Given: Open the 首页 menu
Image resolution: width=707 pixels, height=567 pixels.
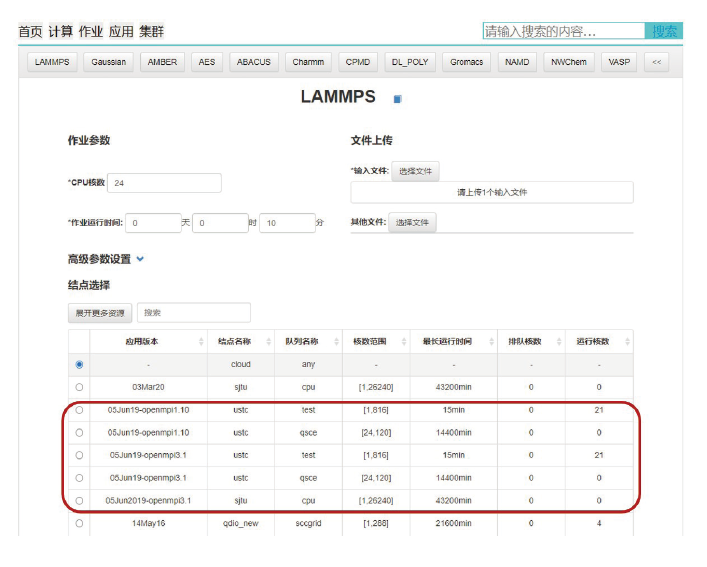Looking at the screenshot, I should pyautogui.click(x=30, y=32).
